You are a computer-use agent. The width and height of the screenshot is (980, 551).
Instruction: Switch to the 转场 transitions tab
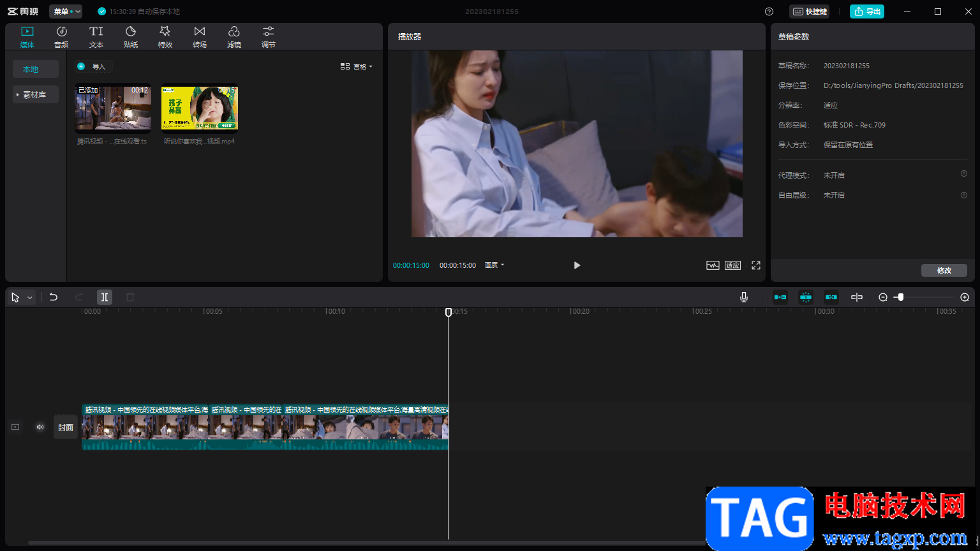(x=200, y=37)
